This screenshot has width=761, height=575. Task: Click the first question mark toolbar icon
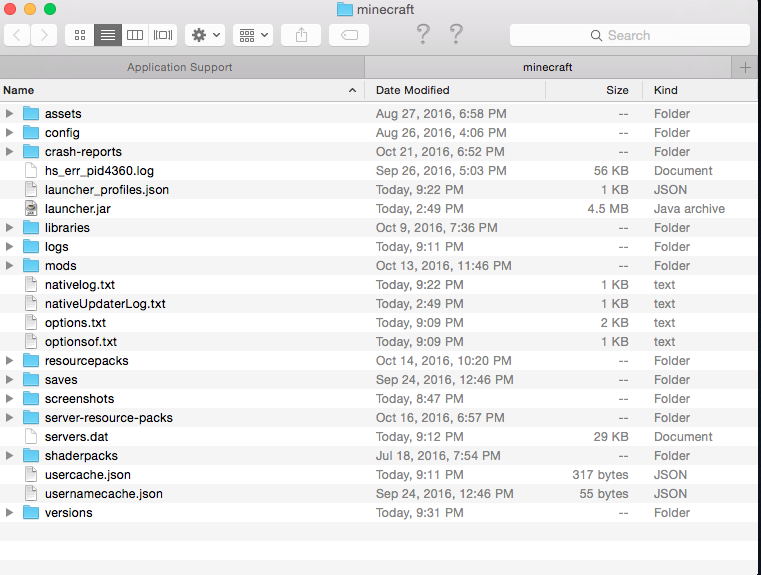(423, 34)
